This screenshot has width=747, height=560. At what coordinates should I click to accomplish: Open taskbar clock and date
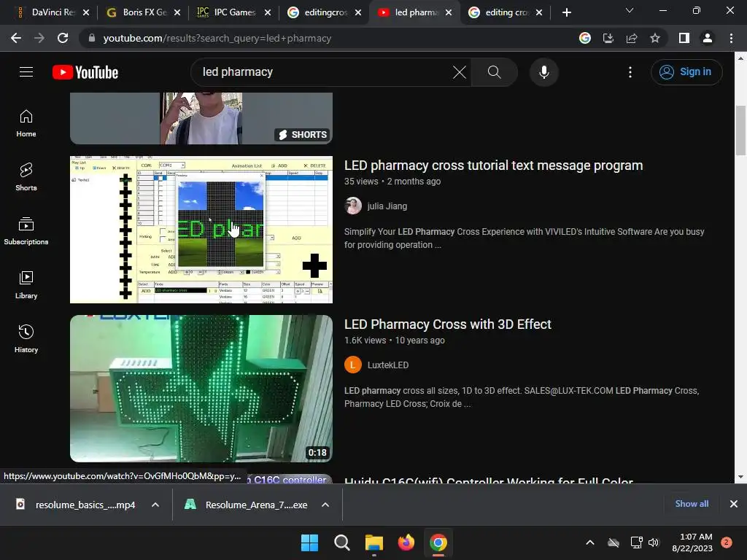pyautogui.click(x=693, y=542)
